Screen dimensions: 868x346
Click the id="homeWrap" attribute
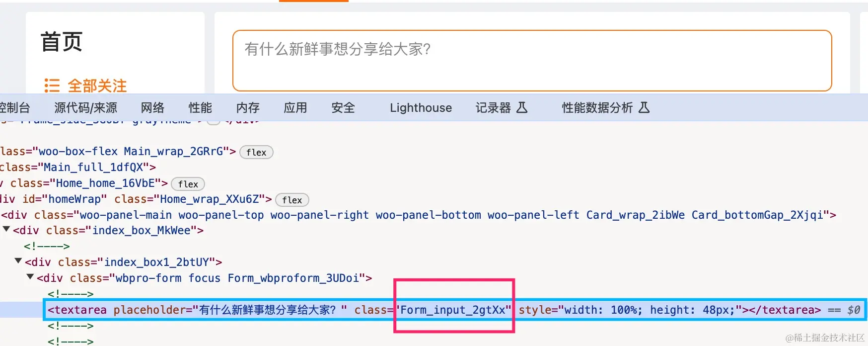(x=65, y=199)
